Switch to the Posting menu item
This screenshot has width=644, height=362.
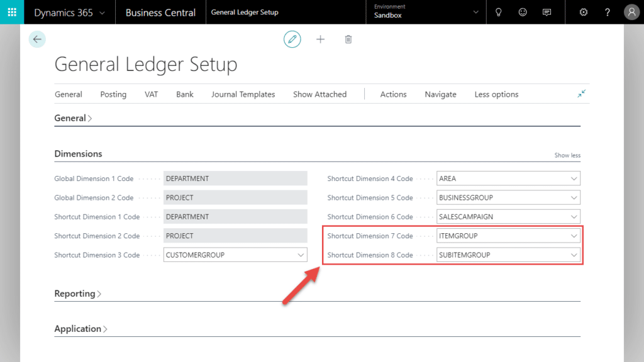113,94
